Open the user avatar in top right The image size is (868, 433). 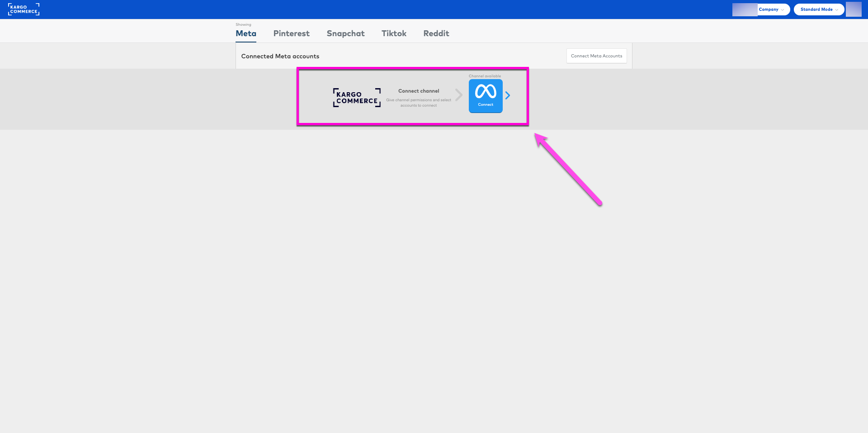click(x=854, y=9)
